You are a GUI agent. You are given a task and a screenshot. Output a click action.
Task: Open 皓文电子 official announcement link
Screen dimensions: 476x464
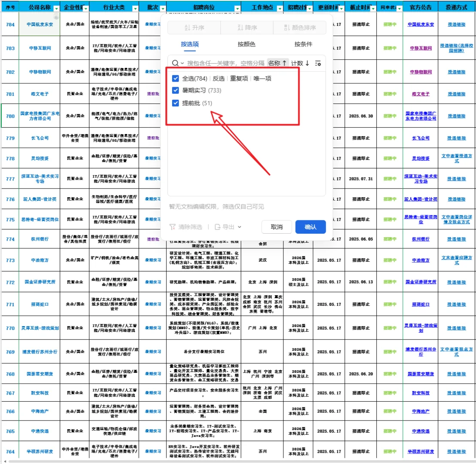pyautogui.click(x=421, y=94)
